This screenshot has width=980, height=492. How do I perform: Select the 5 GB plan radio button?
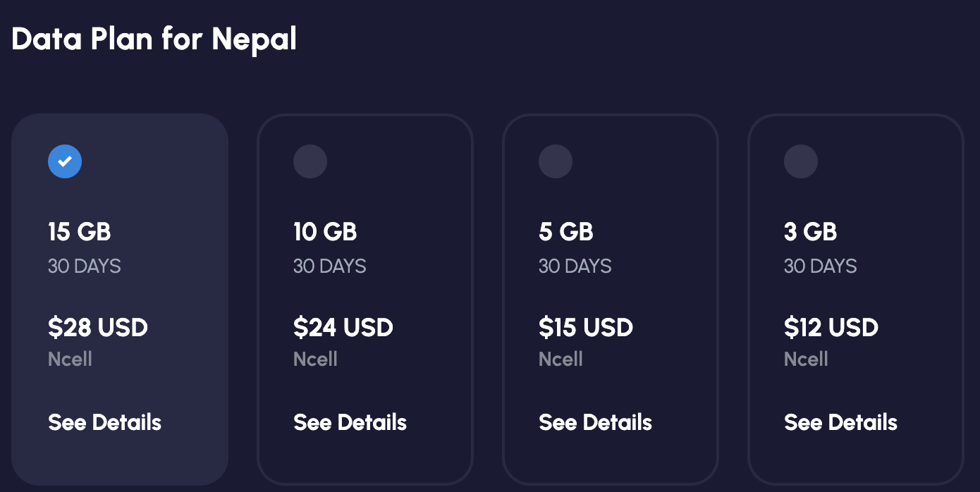click(556, 162)
